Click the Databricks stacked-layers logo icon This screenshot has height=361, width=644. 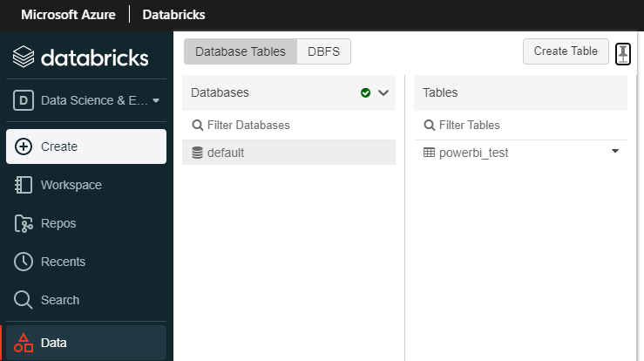tap(24, 57)
